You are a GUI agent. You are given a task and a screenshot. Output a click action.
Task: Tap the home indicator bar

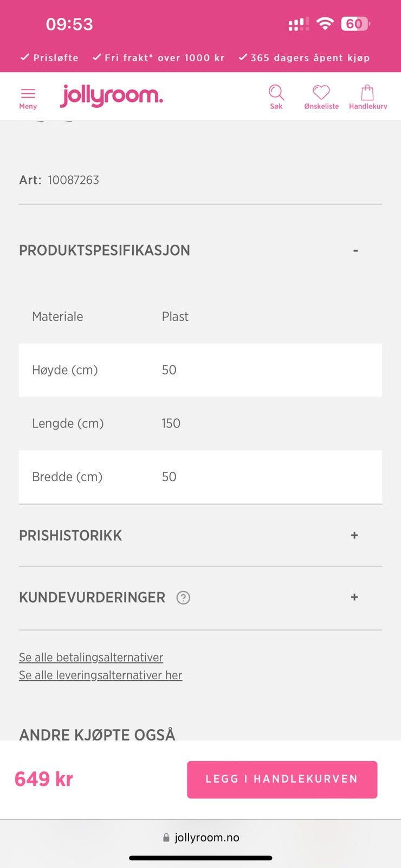tap(200, 858)
